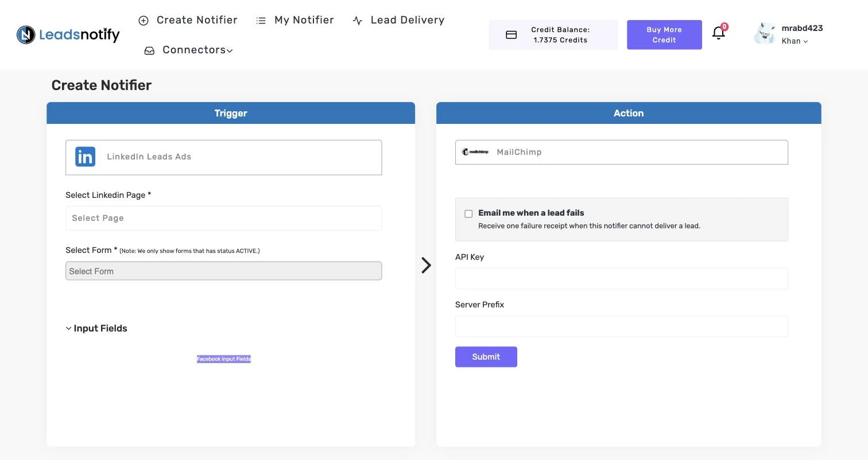Click the credit card icon in Credit Balance

pyautogui.click(x=511, y=35)
